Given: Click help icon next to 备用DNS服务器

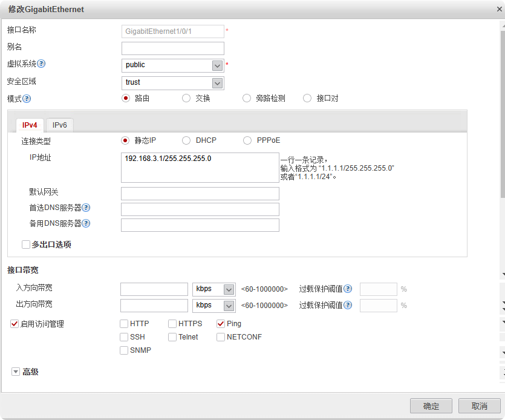Looking at the screenshot, I should coord(86,223).
